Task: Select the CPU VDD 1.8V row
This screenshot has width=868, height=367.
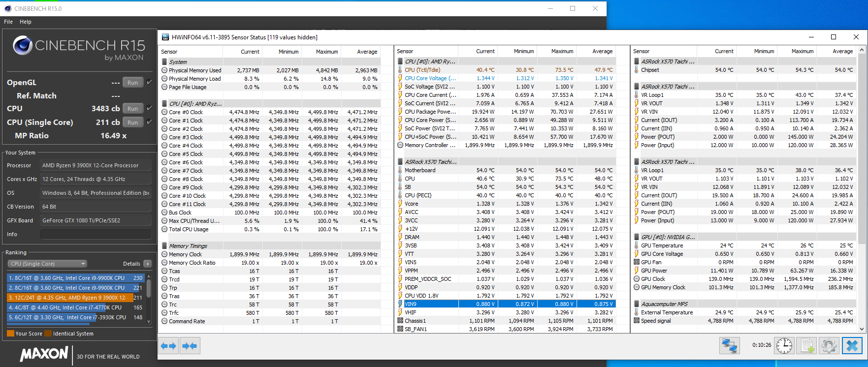Action: coord(506,296)
